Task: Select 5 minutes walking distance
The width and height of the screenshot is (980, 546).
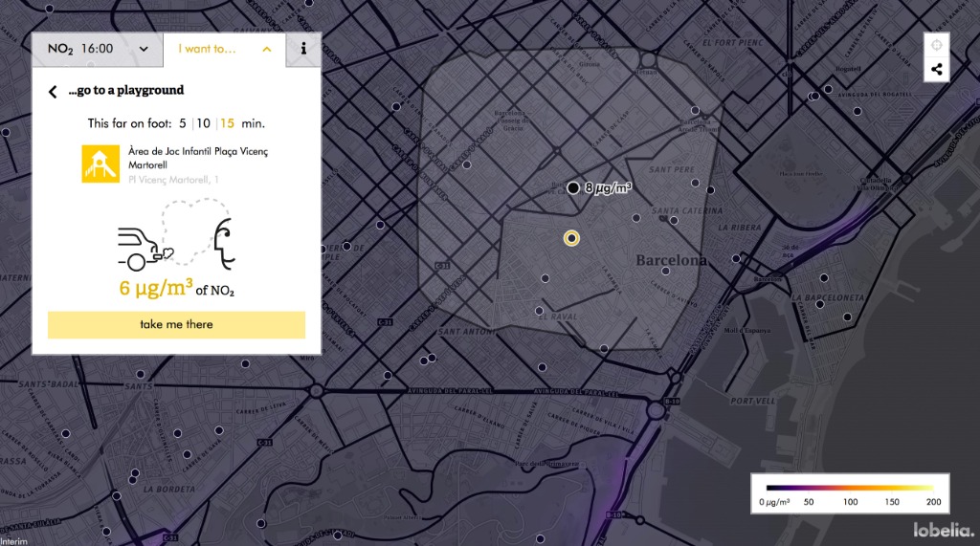Action: click(183, 123)
